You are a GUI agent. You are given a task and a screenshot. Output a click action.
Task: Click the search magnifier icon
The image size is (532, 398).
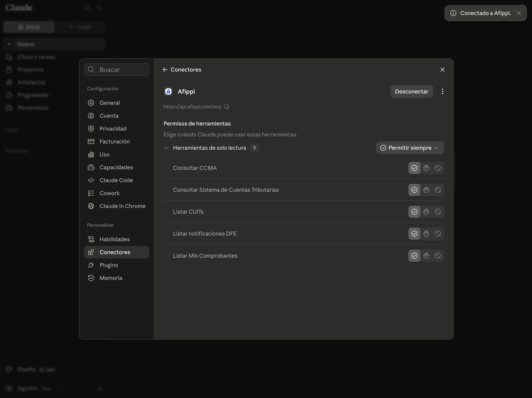point(91,70)
